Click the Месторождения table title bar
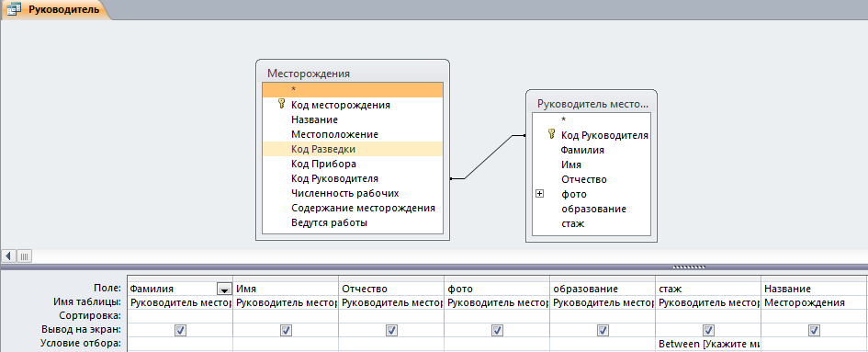This screenshot has width=868, height=352. click(353, 74)
